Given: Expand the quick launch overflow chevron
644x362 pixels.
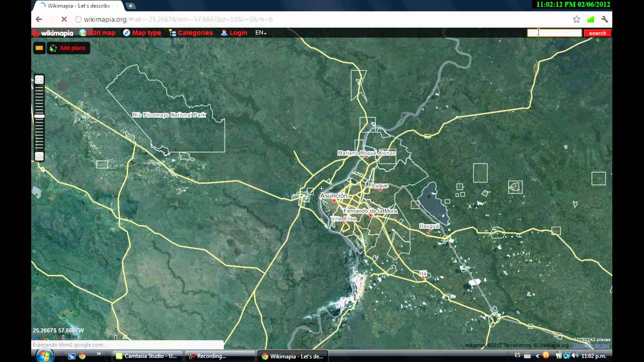Looking at the screenshot, I should [99, 354].
